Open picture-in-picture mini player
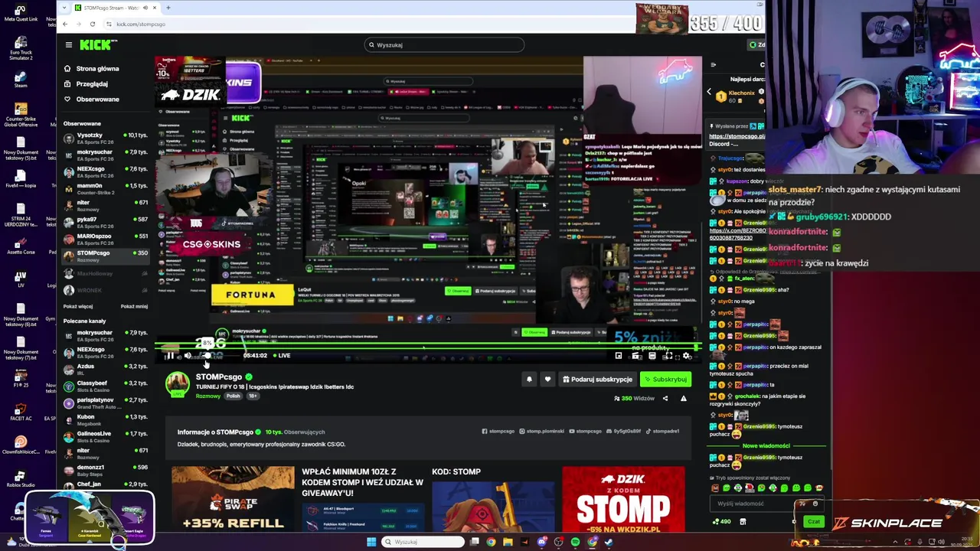This screenshot has height=551, width=980. click(x=619, y=356)
